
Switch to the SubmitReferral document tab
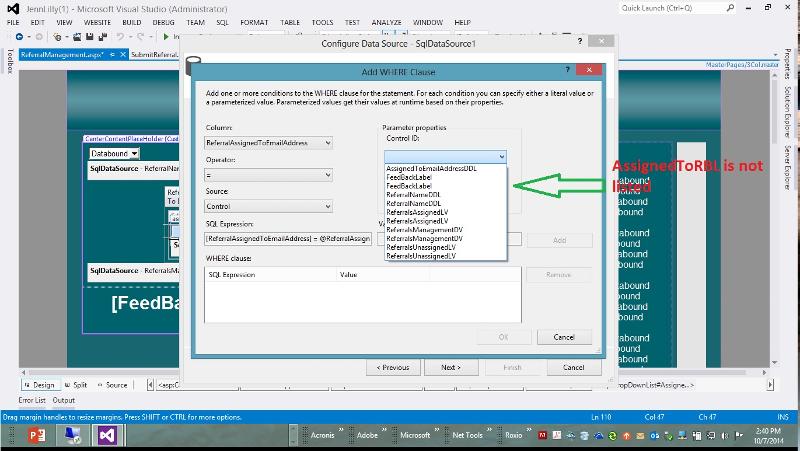(155, 55)
